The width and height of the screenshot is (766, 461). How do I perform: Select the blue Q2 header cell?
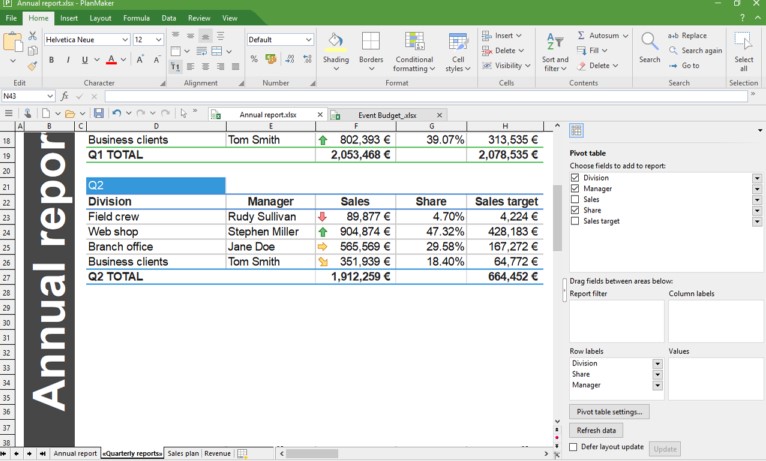tap(155, 186)
